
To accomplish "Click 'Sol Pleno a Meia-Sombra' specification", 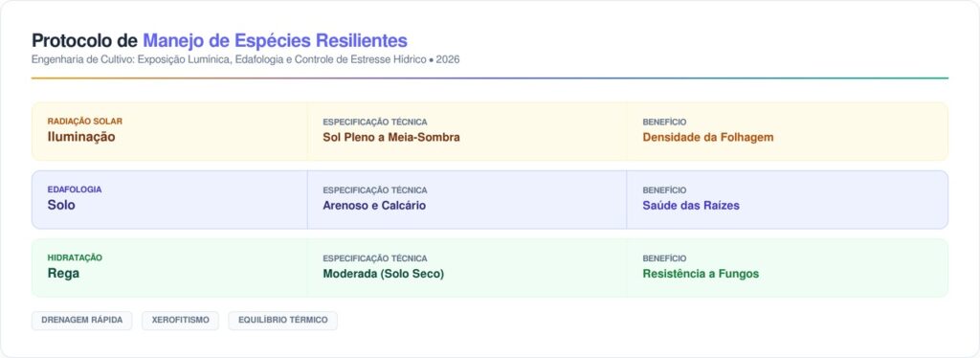I will [391, 138].
